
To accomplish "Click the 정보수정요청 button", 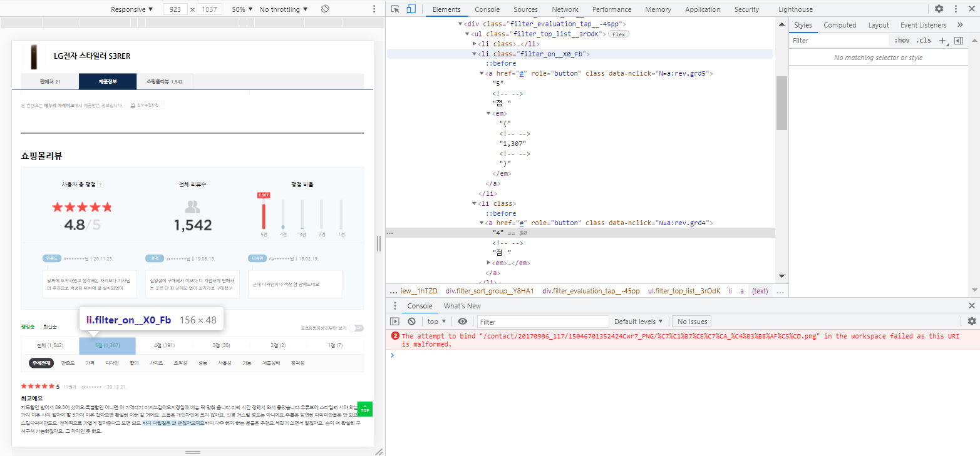I will click(x=145, y=105).
